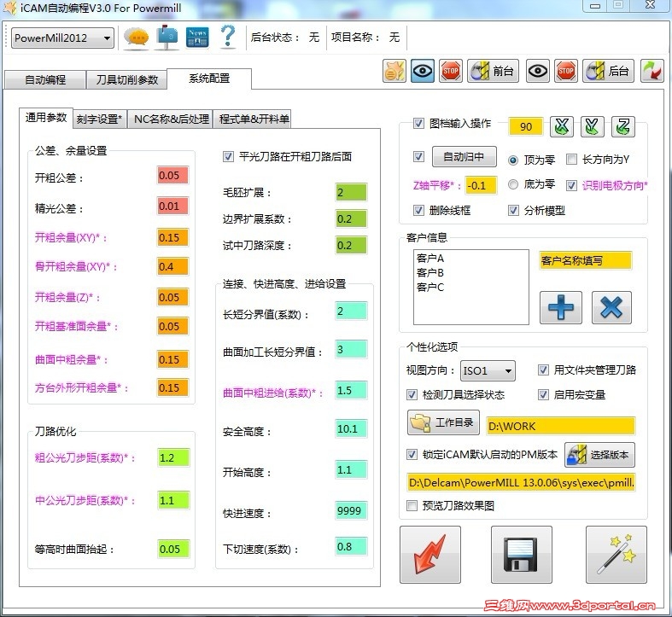The height and width of the screenshot is (617, 672).
Task: Click the 选择版本 version select button
Action: (599, 455)
